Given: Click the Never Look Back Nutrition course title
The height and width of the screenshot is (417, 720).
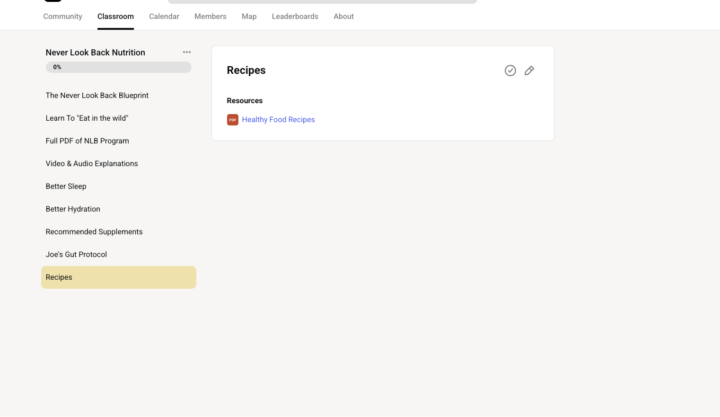Looking at the screenshot, I should (x=95, y=52).
